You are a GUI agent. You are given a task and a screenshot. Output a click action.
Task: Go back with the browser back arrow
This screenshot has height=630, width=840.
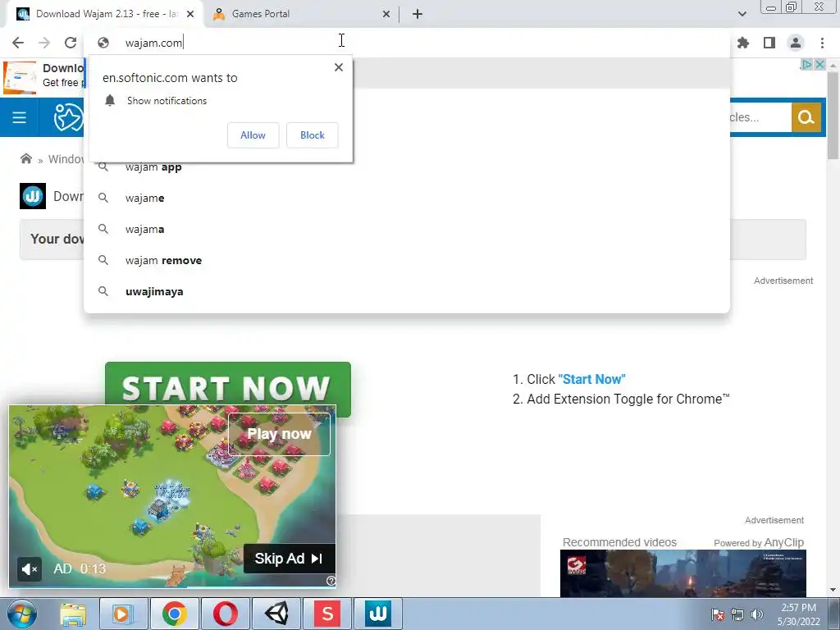pos(18,43)
